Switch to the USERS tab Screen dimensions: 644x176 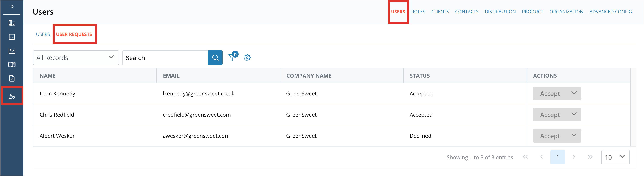(x=43, y=34)
